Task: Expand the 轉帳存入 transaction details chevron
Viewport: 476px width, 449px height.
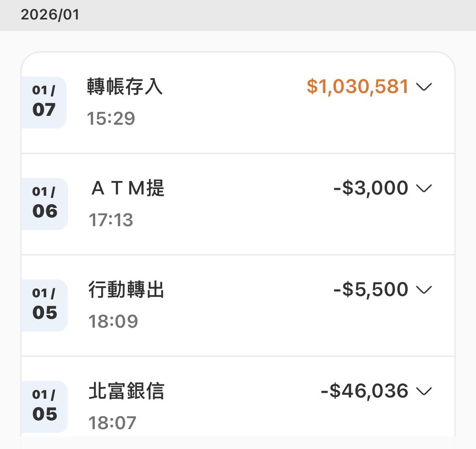Action: click(x=425, y=88)
